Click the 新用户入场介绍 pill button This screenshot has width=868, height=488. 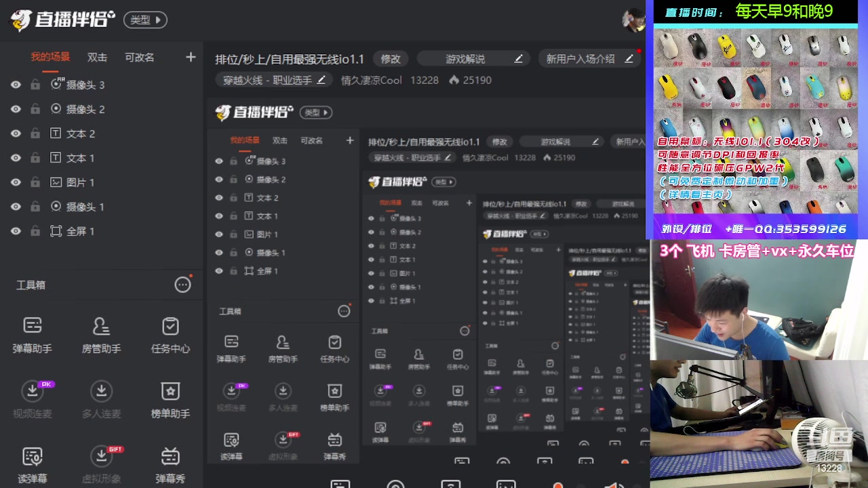coord(589,59)
